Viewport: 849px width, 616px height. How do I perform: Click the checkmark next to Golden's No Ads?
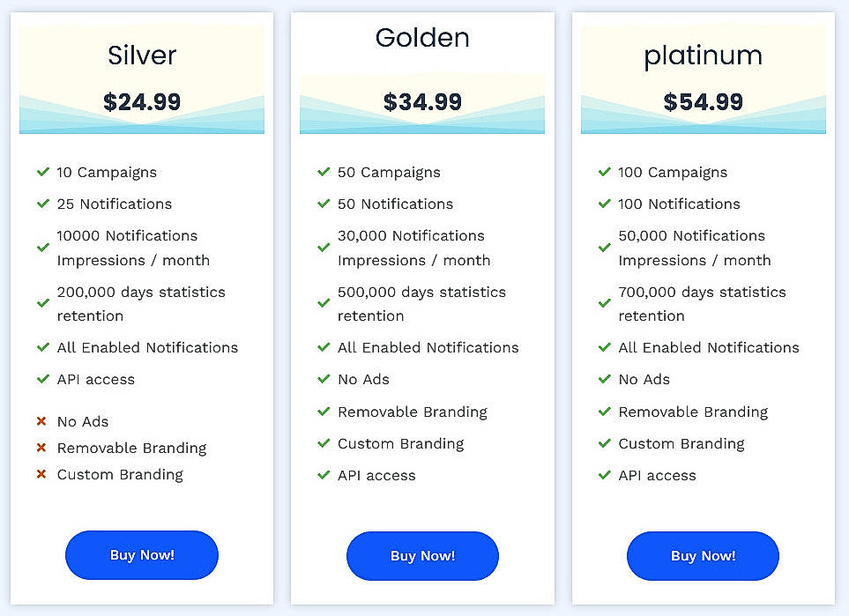click(x=324, y=380)
